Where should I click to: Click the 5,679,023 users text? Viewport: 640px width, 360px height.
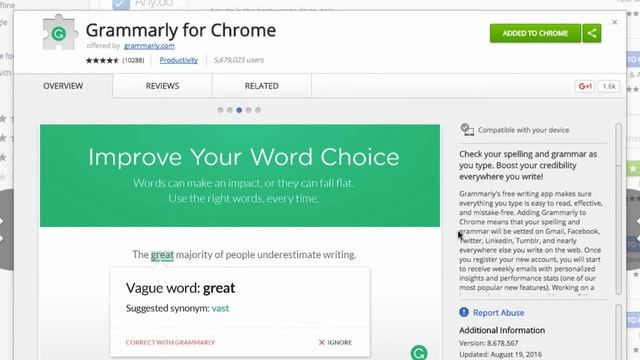(x=238, y=60)
